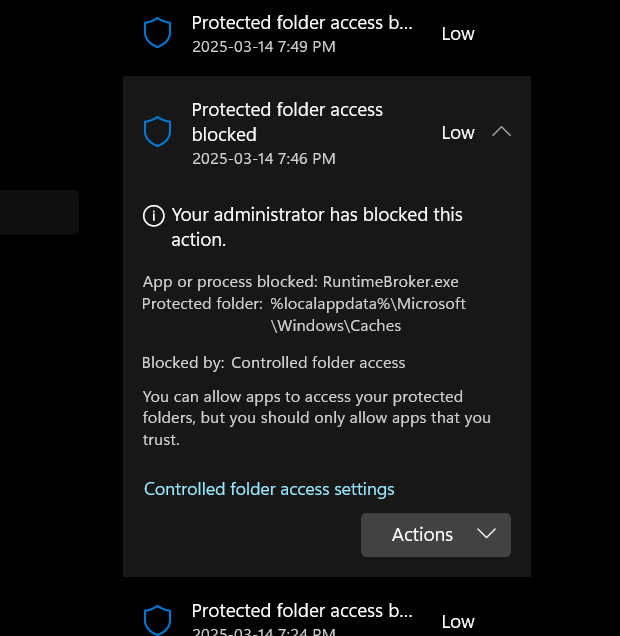The width and height of the screenshot is (620, 636).
Task: Click the RuntimeBroker.exe blocked process line
Action: (300, 281)
